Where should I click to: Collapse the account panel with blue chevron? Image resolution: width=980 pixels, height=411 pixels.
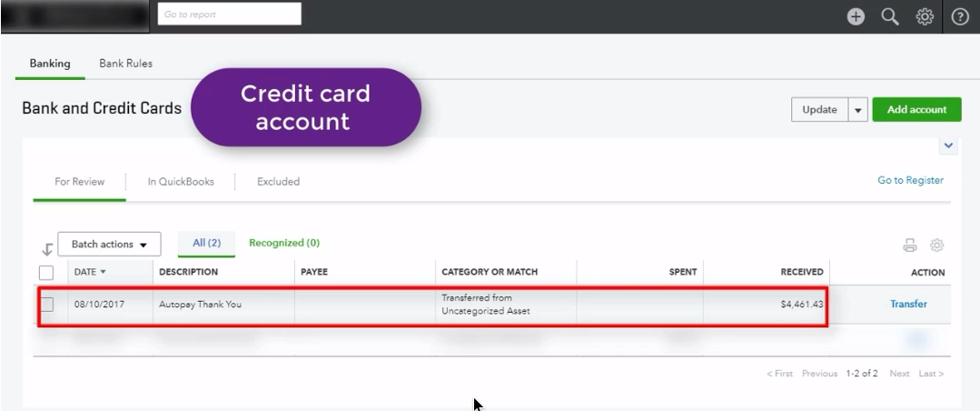948,145
